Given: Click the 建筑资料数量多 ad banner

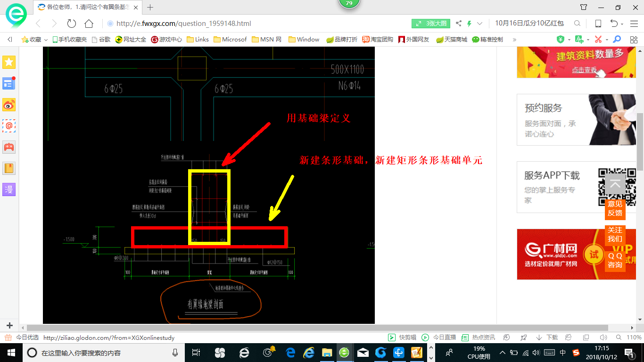Looking at the screenshot, I should point(576,62).
